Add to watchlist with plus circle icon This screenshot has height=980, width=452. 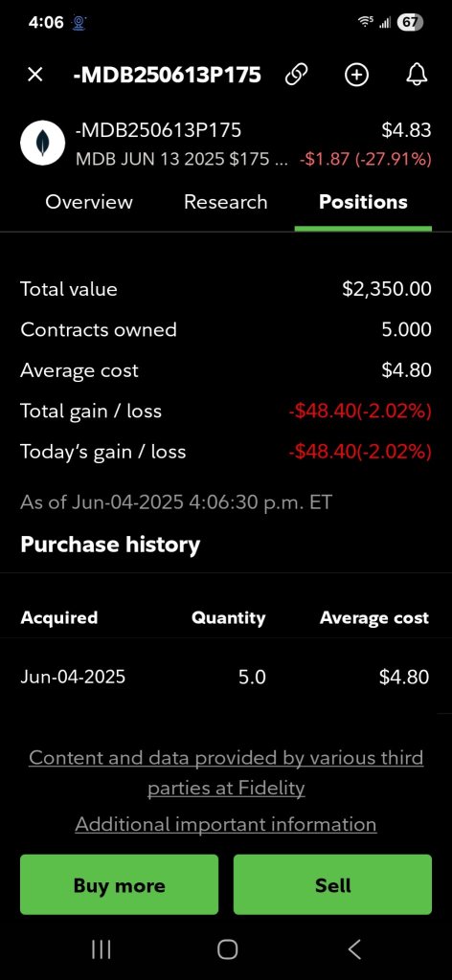click(x=356, y=75)
